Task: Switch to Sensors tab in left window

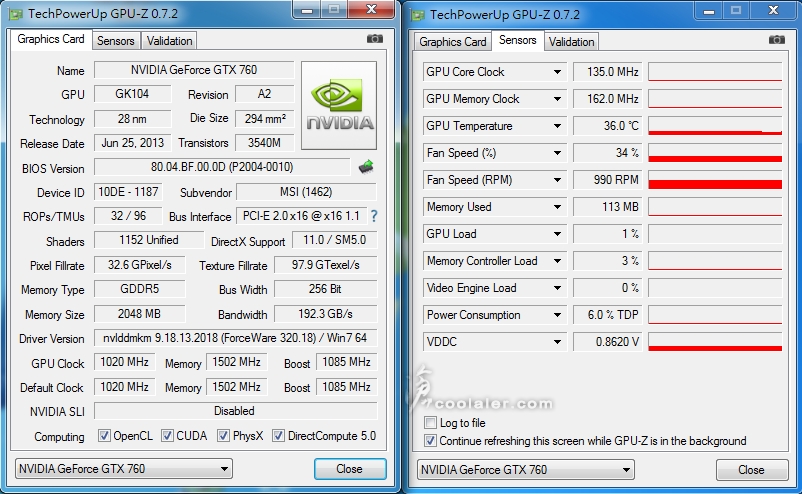Action: [x=116, y=41]
